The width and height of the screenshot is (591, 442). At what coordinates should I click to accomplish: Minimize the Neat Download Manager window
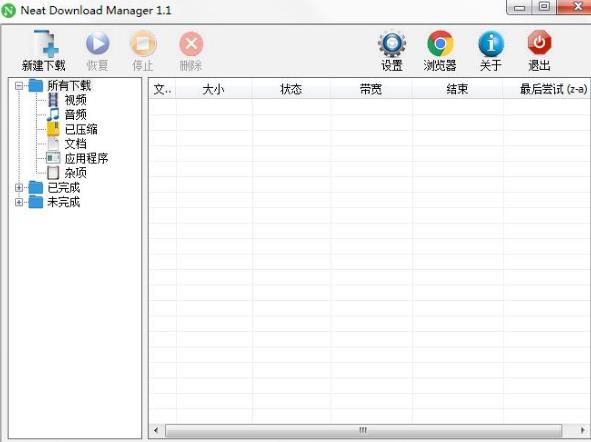[x=519, y=8]
